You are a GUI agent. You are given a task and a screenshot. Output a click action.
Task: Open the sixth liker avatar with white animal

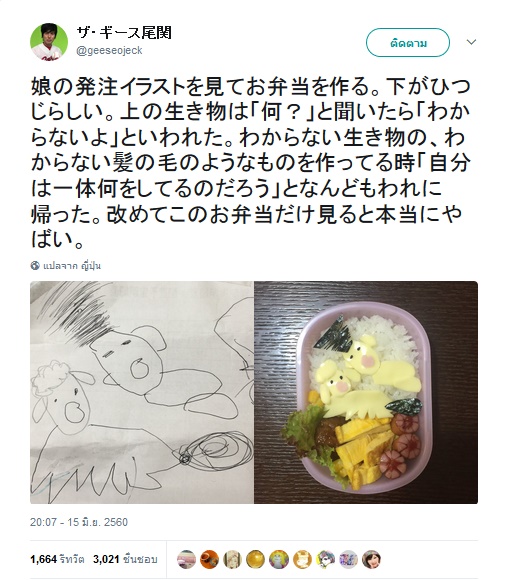(x=302, y=559)
